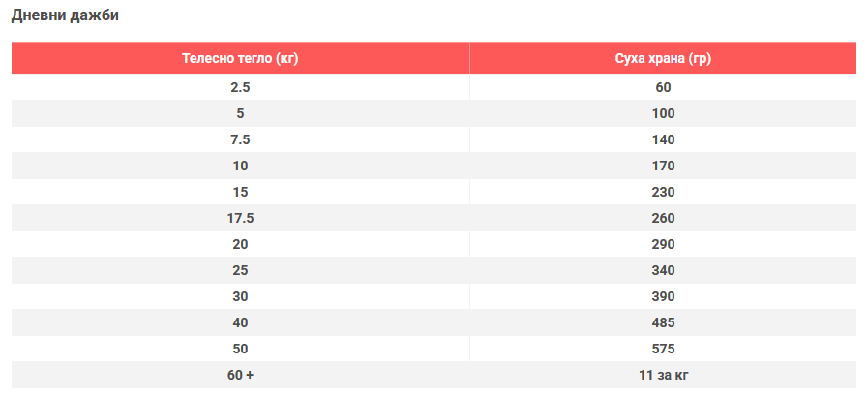The height and width of the screenshot is (398, 868).
Task: Select the 170 grams cell
Action: [x=663, y=166]
